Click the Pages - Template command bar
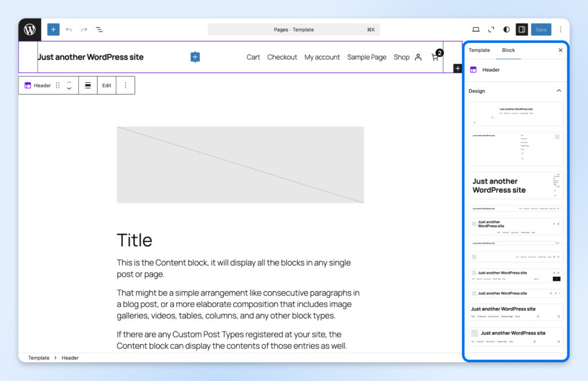588x381 pixels. pos(293,29)
